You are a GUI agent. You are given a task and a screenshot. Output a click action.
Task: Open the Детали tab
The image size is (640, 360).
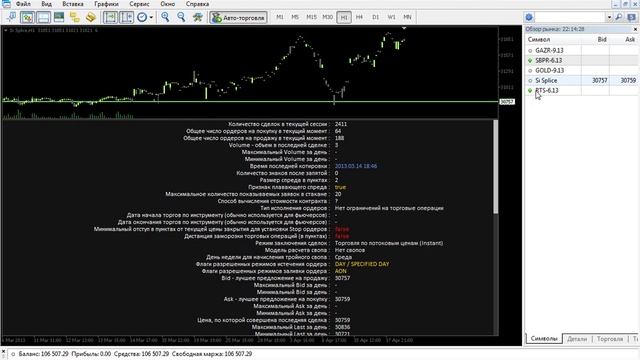577,339
